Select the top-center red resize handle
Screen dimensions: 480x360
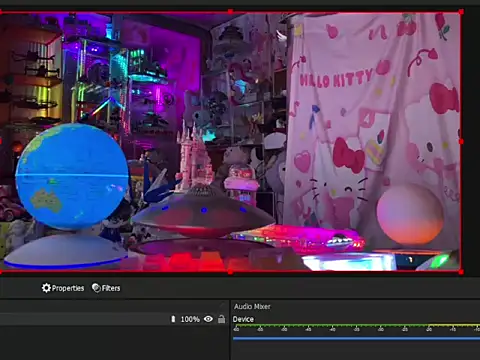(230, 12)
